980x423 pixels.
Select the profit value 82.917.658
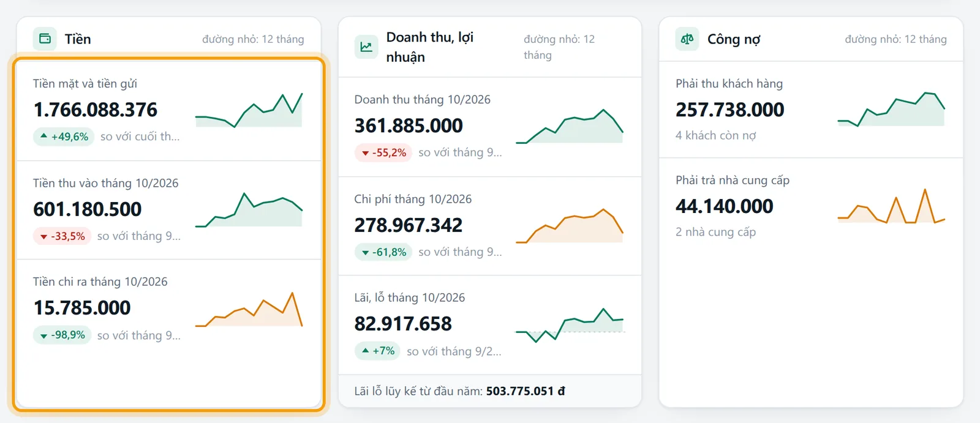(x=403, y=324)
